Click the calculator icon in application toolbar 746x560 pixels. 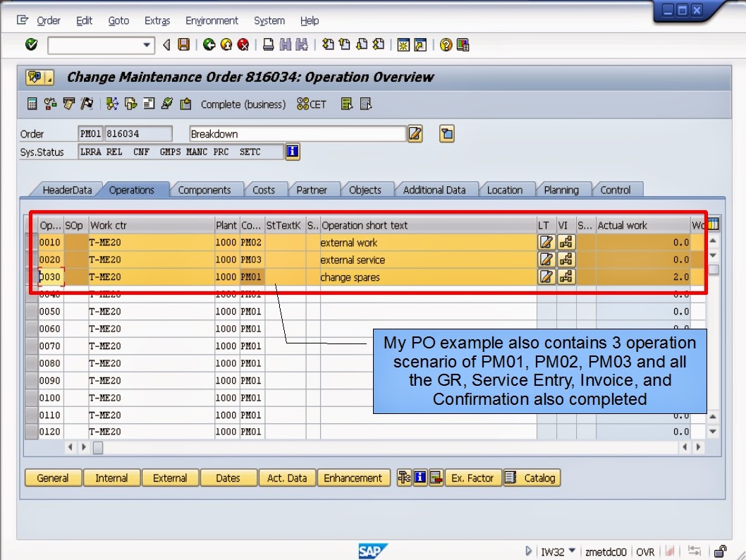point(32,104)
